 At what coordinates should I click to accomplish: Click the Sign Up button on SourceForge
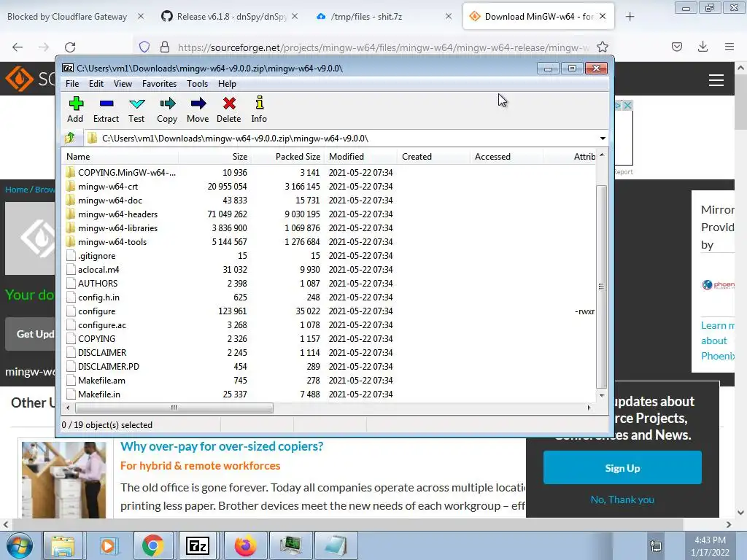pyautogui.click(x=622, y=468)
